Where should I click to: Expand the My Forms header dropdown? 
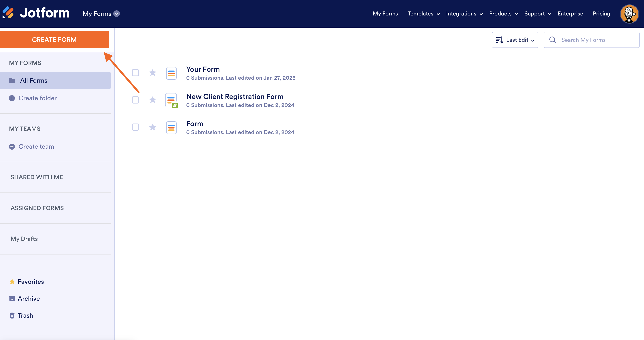coord(117,14)
